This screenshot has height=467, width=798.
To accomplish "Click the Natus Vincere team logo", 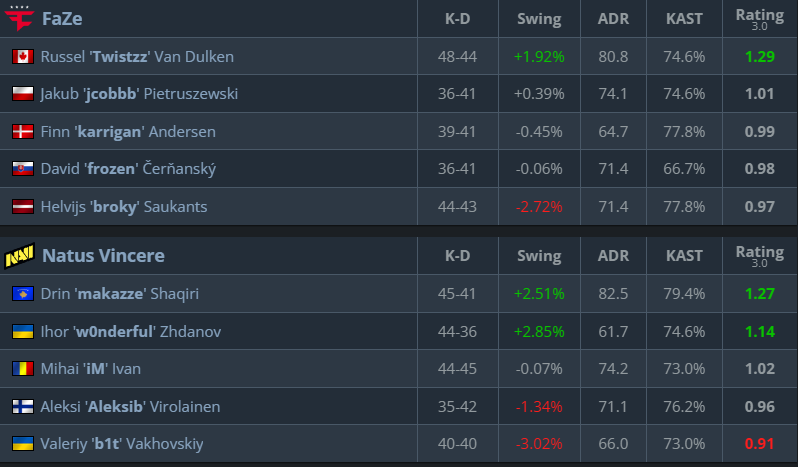I will 19,256.
